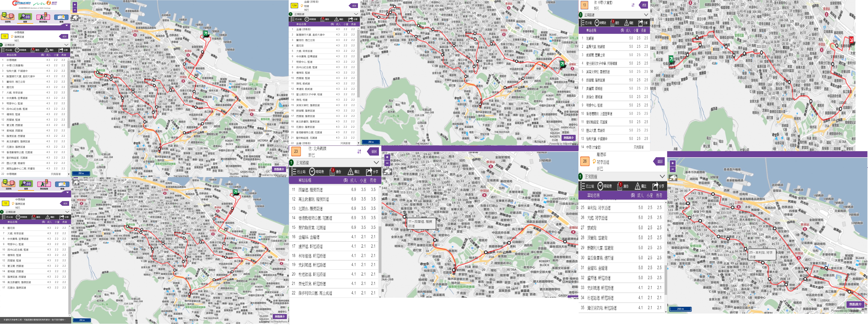This screenshot has width=868, height=325.
Task: Click 分享 share in route 13 panel
Action: 643,23
